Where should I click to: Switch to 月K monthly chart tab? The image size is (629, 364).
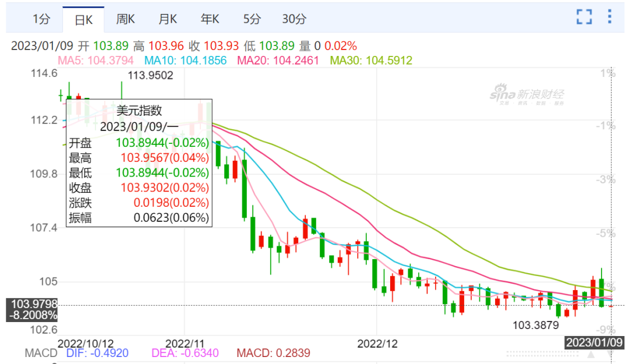[x=168, y=19]
